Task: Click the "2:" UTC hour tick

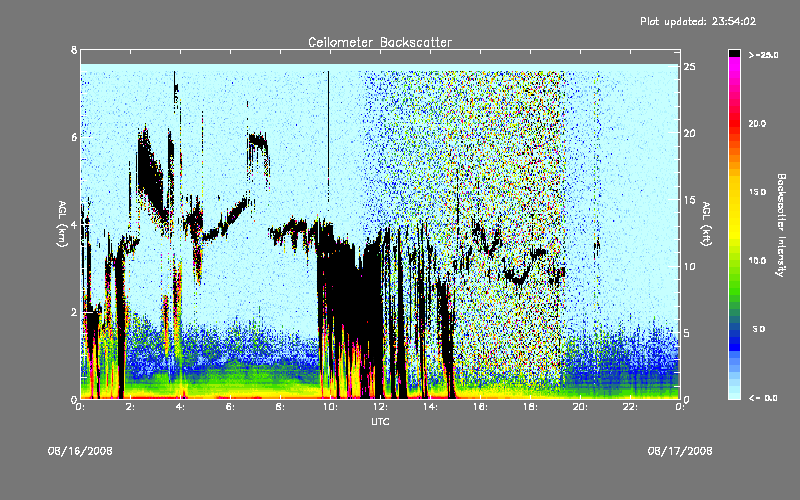Action: coord(131,407)
